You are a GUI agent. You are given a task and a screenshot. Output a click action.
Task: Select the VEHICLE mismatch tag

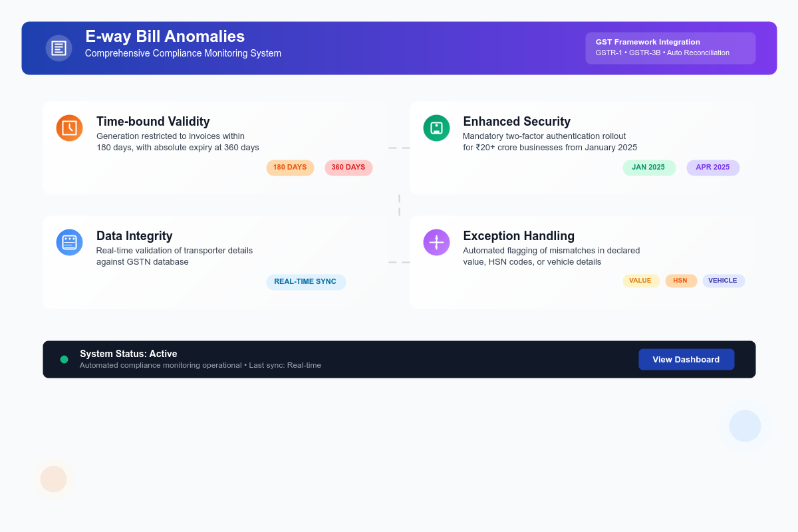[x=724, y=281]
